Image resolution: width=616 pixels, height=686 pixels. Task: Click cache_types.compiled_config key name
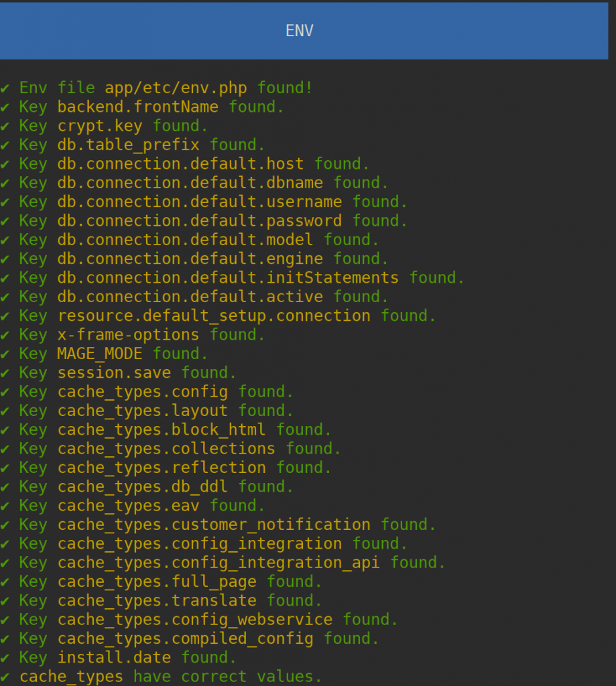coord(185,638)
